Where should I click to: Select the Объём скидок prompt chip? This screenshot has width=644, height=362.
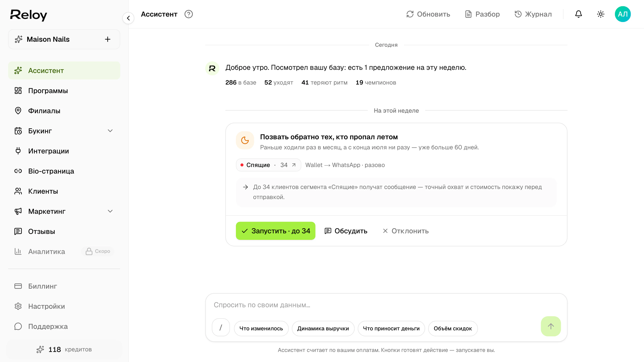point(453,328)
